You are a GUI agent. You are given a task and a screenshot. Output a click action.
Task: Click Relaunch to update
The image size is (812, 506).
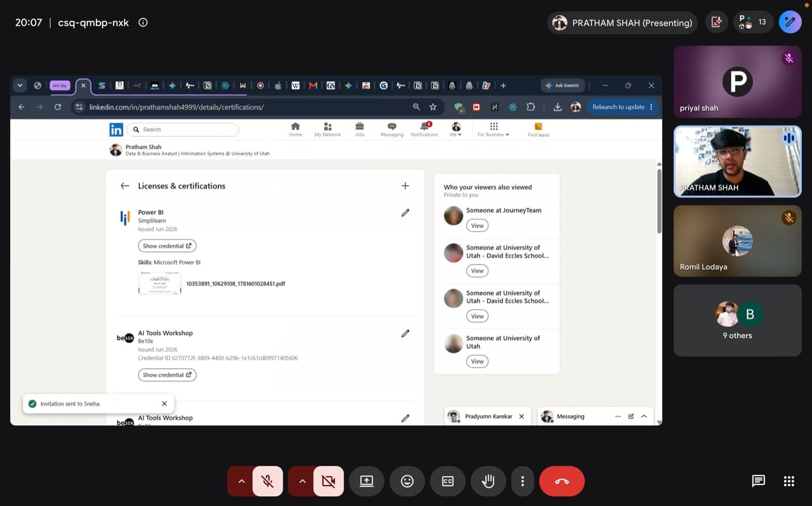618,107
